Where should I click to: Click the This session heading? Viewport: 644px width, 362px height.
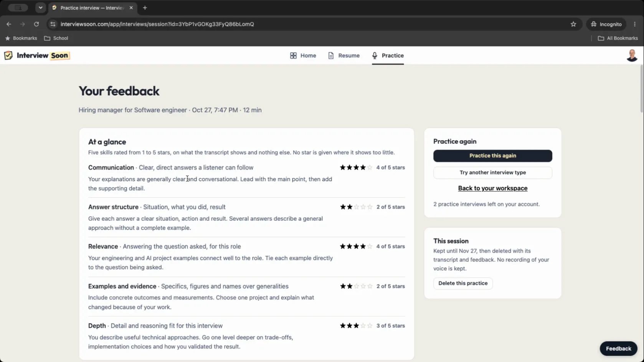pyautogui.click(x=451, y=241)
